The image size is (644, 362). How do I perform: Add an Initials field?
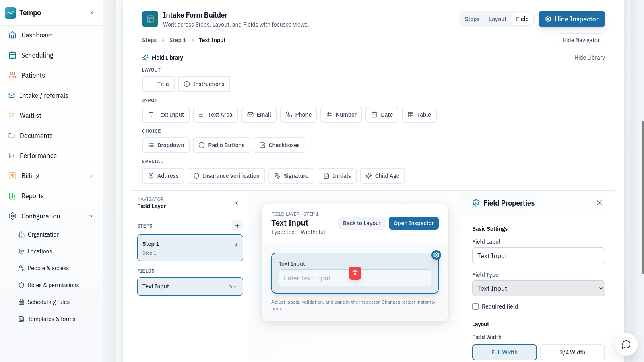[x=337, y=176]
